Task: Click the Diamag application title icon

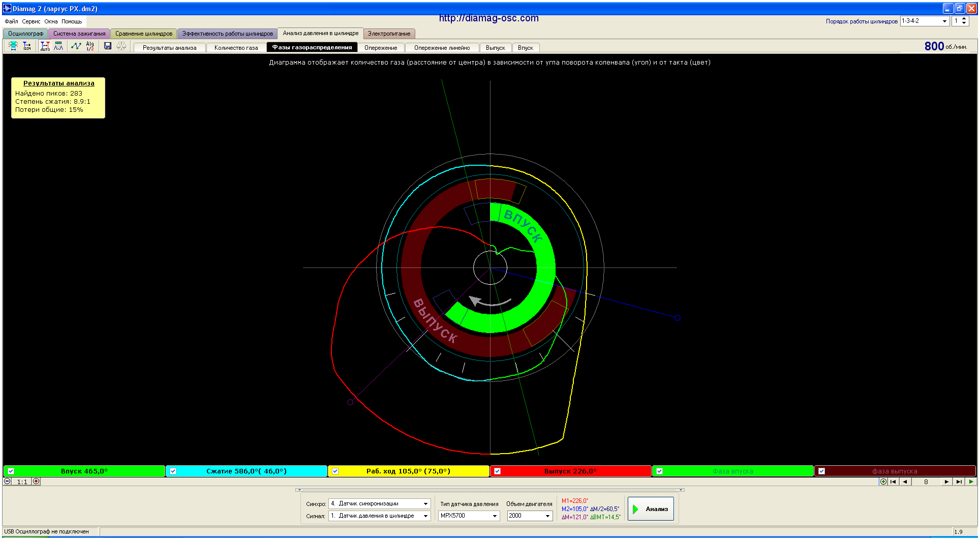Action: (7, 8)
